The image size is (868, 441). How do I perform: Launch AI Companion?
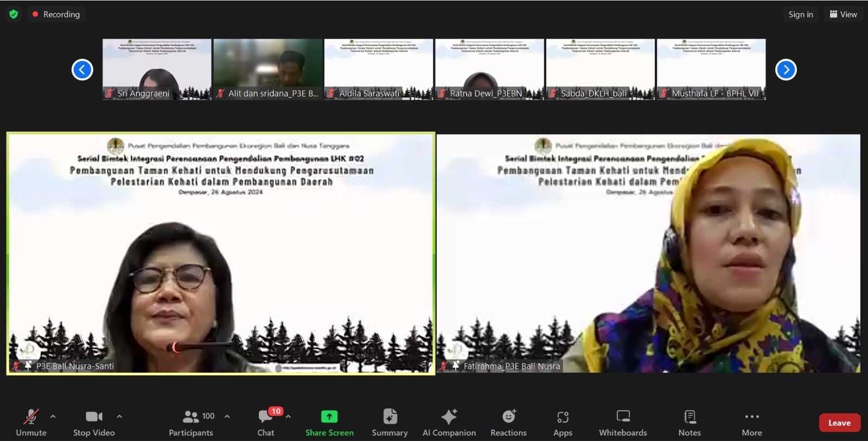click(x=449, y=422)
